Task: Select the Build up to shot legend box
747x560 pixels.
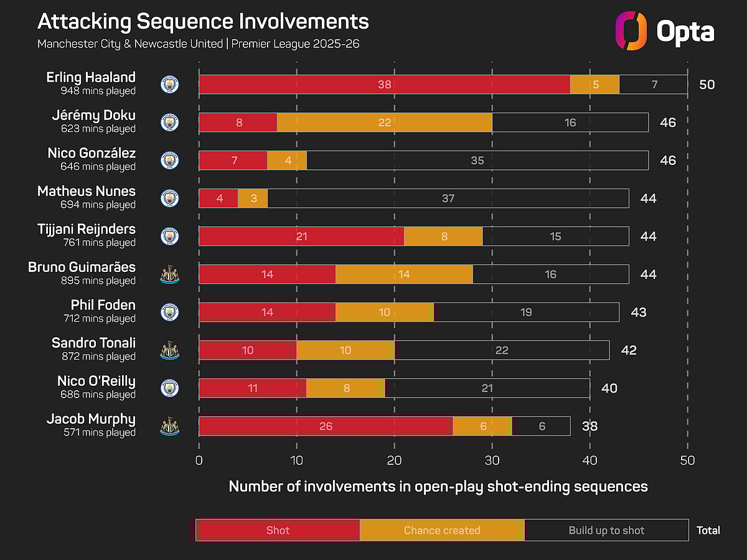Action: [606, 530]
